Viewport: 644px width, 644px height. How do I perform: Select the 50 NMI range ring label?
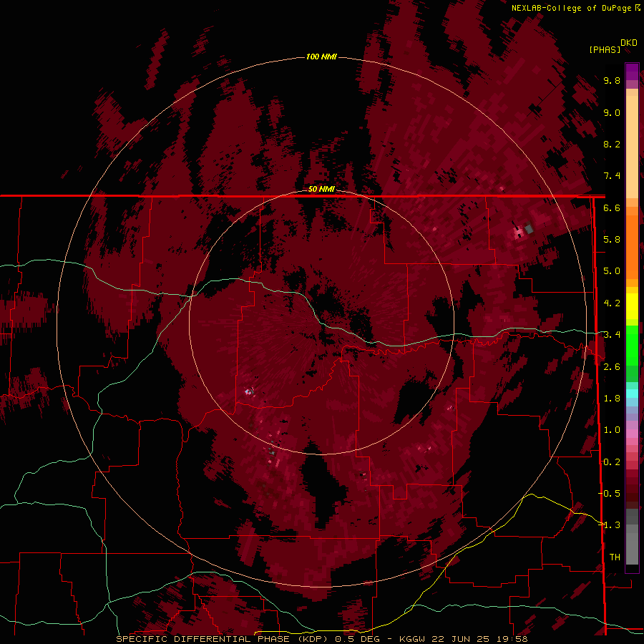(x=321, y=189)
